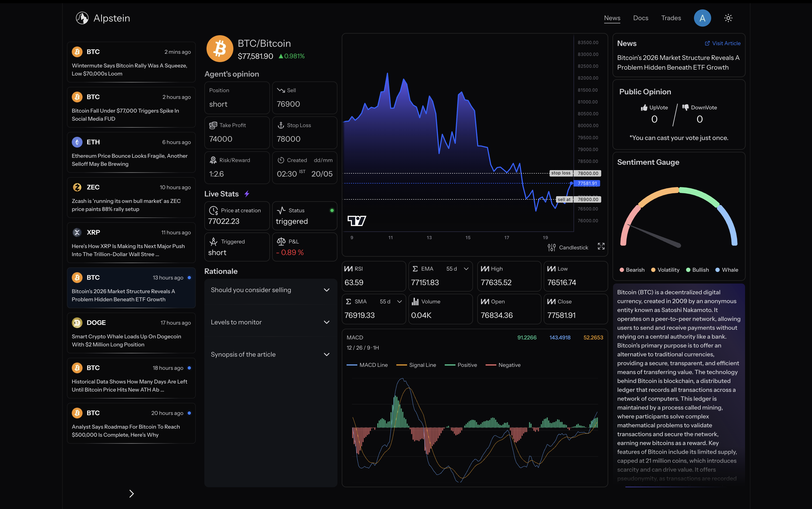Click the Status pulse icon
Screen dimensions: 812x509
(x=281, y=210)
